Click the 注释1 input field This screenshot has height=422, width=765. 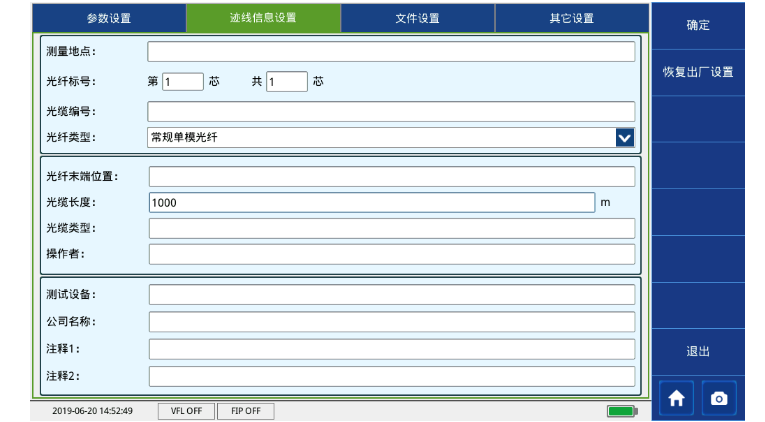click(x=392, y=349)
